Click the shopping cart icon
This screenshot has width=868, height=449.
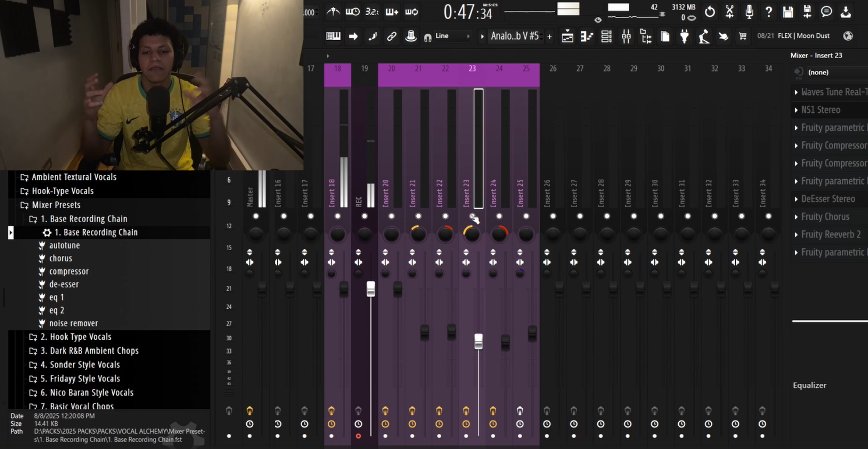pos(742,37)
